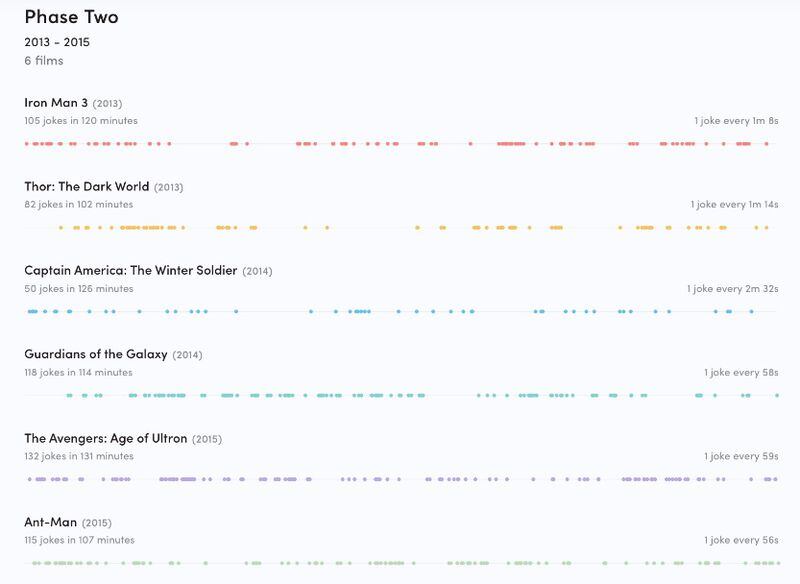
Task: Click the Phase Two heading
Action: click(x=71, y=17)
